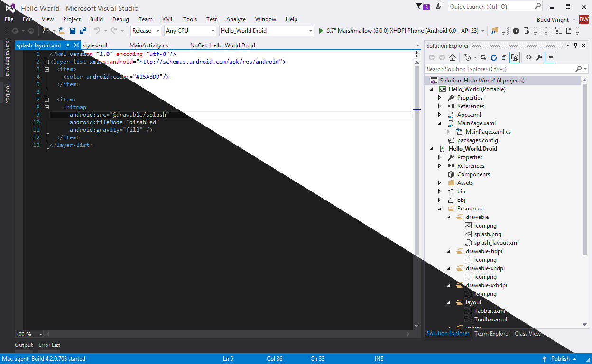
Task: Open the Class View tab
Action: (527, 334)
